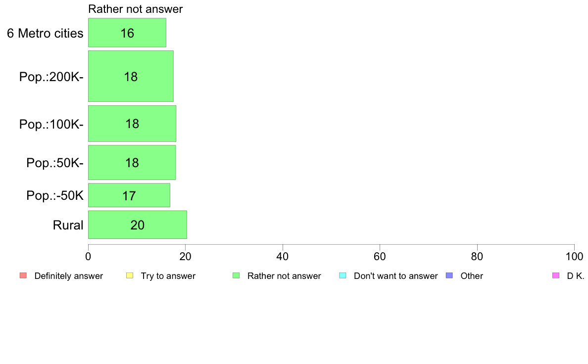Select the Rural bar showing 20
The height and width of the screenshot is (364, 588).
coord(138,225)
